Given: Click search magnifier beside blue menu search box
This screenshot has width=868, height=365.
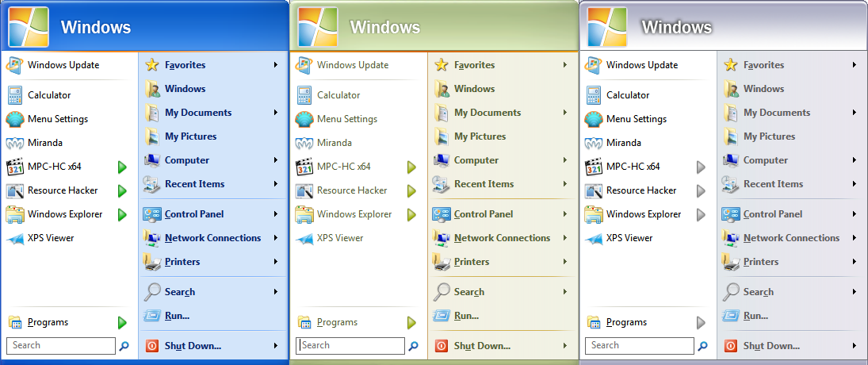Looking at the screenshot, I should tap(124, 346).
